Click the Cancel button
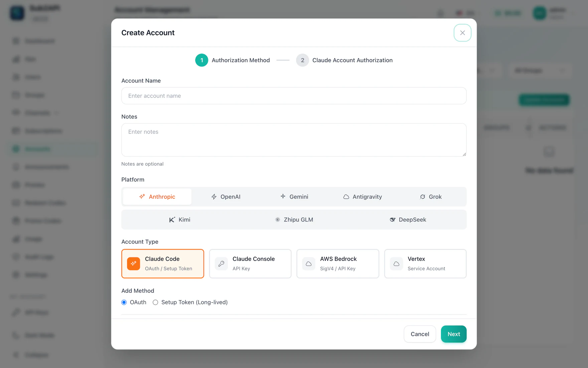Image resolution: width=588 pixels, height=368 pixels. tap(420, 334)
